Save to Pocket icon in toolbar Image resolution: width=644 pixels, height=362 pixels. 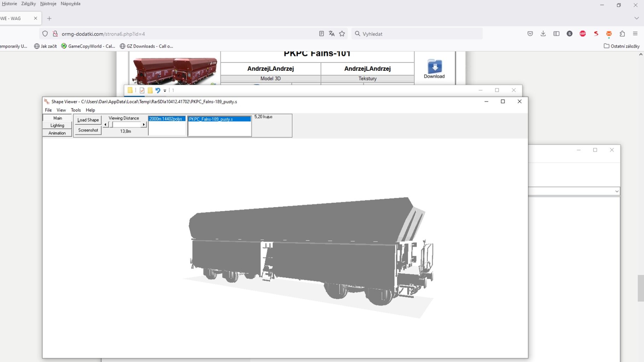tap(530, 34)
